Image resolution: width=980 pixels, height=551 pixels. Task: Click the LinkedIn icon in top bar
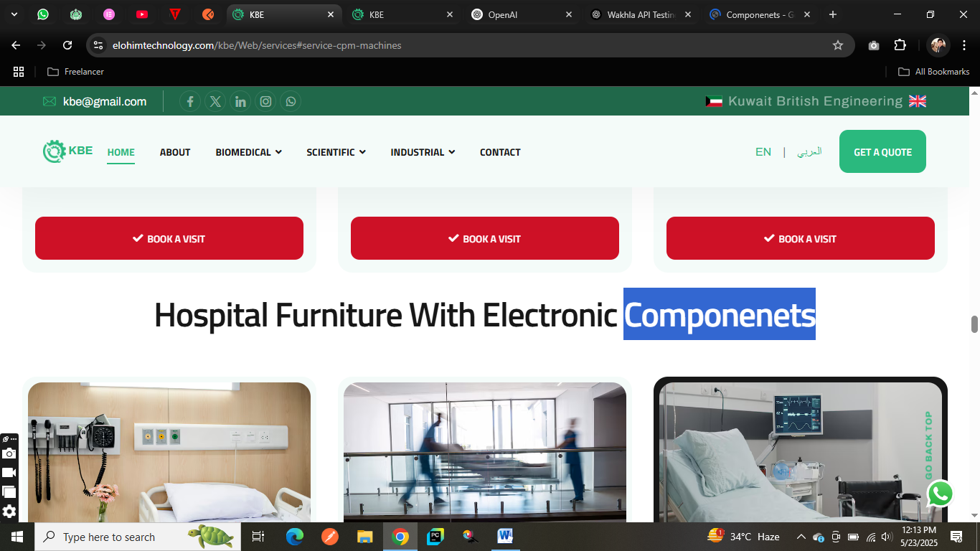tap(240, 101)
